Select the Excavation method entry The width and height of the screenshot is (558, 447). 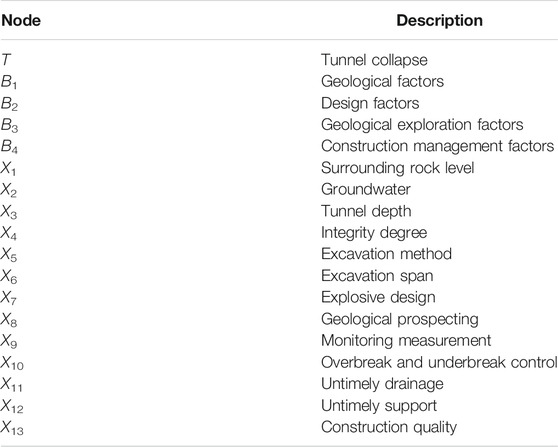coord(386,254)
